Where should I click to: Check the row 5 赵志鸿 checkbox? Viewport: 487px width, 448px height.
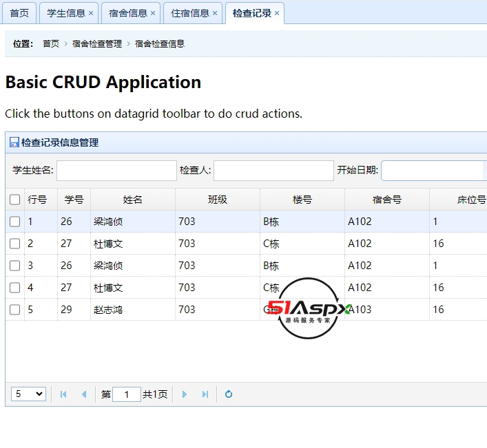click(15, 310)
